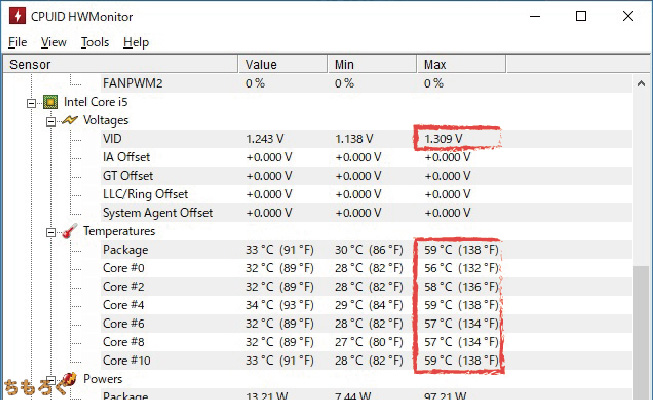Select the Intel Core i5 label
653x400 pixels.
[x=96, y=102]
